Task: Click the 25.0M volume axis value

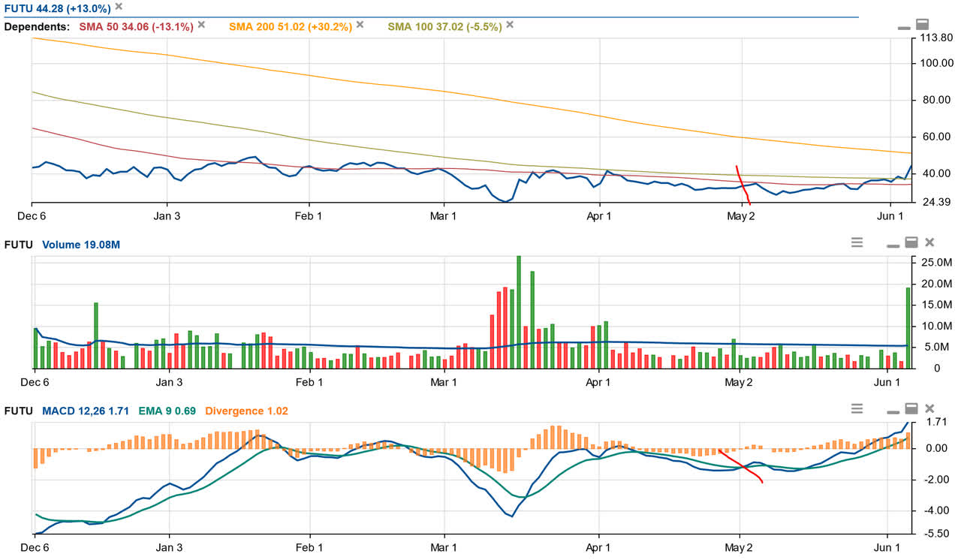Action: point(935,262)
